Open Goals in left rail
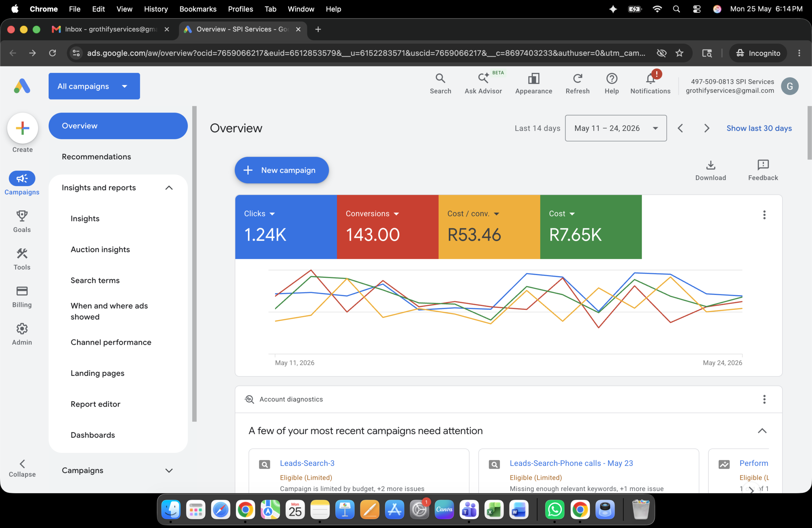 [x=22, y=221]
